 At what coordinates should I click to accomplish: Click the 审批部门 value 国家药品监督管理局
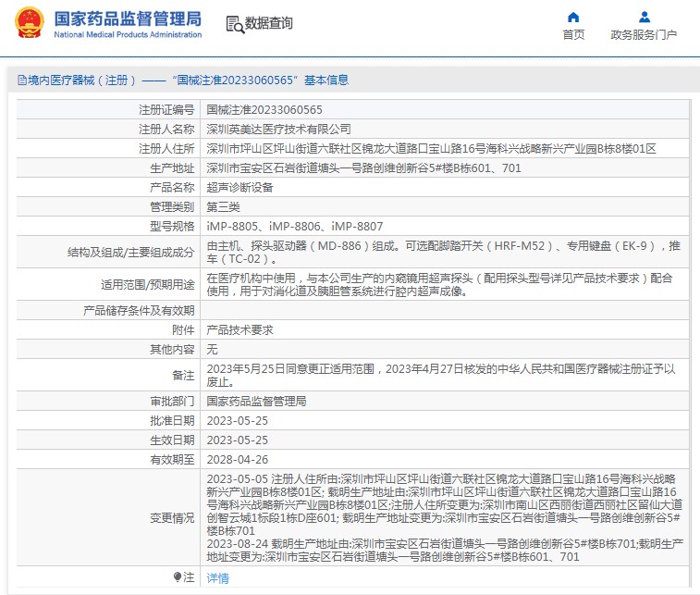coord(256,401)
